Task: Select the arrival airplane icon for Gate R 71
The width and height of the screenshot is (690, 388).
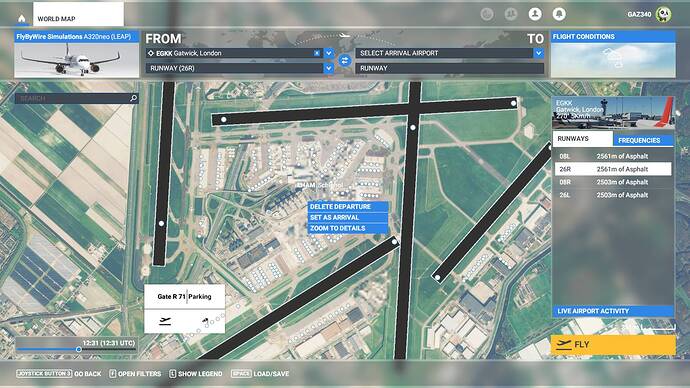Action: pyautogui.click(x=205, y=321)
